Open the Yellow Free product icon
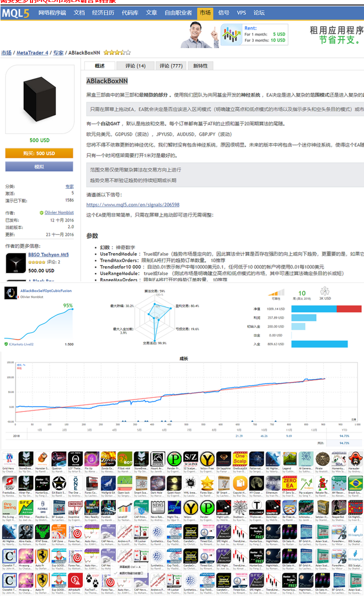Viewport: 364px width, 597px height. pyautogui.click(x=208, y=459)
